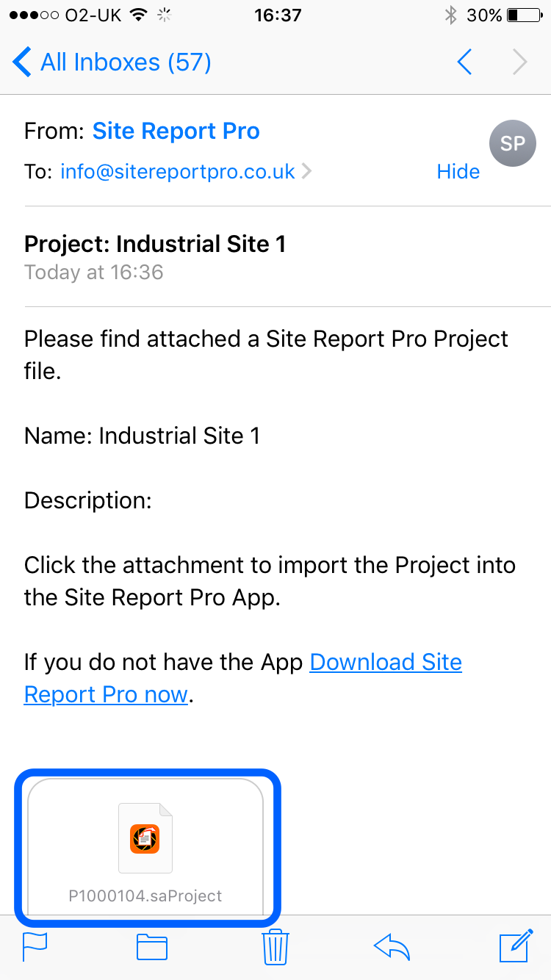Tap the Wi-Fi icon in status bar
The width and height of the screenshot is (551, 980).
(137, 15)
